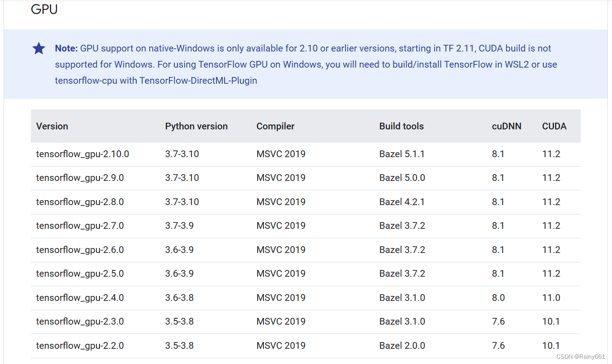Image resolution: width=612 pixels, height=364 pixels.
Task: Click the Version column header
Action: coord(52,126)
